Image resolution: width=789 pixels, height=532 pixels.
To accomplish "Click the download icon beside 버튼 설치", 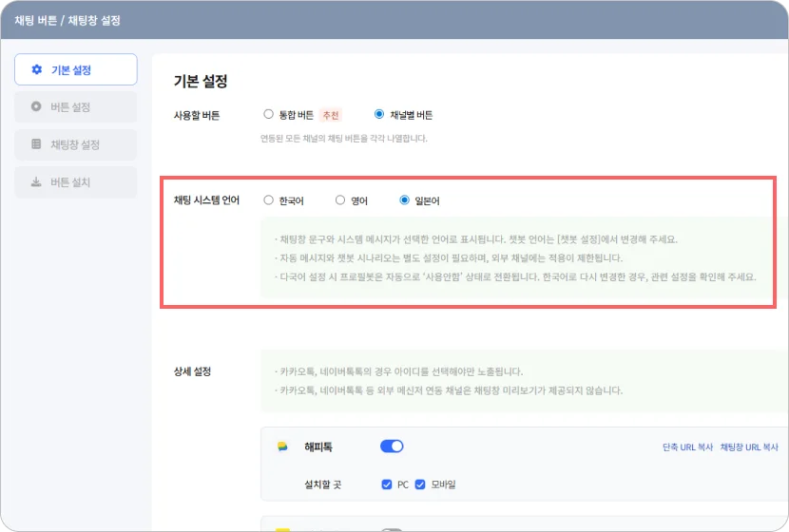I will coord(36,181).
